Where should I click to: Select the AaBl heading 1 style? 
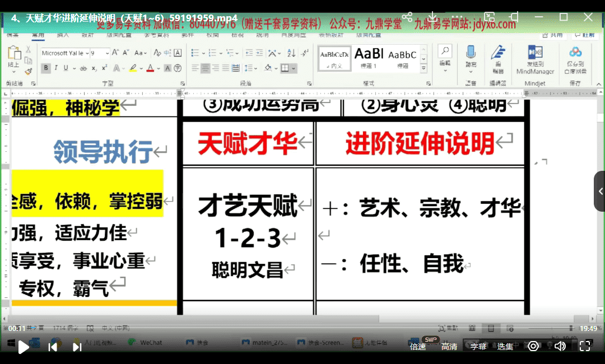point(369,58)
